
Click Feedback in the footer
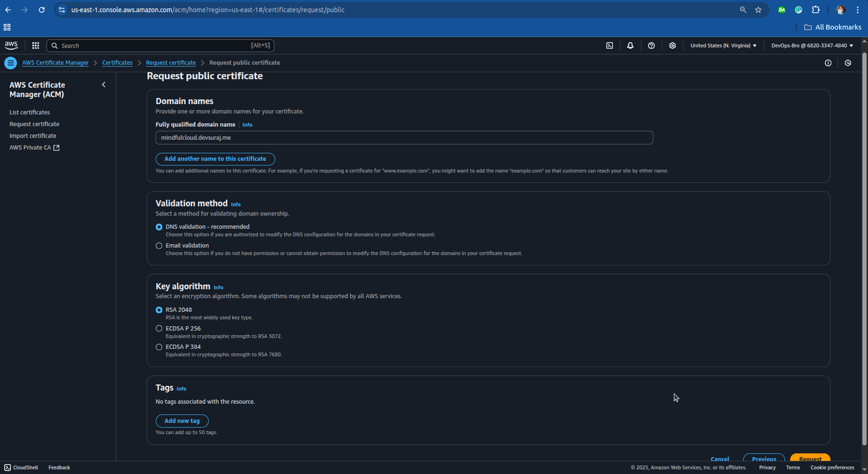coord(59,467)
